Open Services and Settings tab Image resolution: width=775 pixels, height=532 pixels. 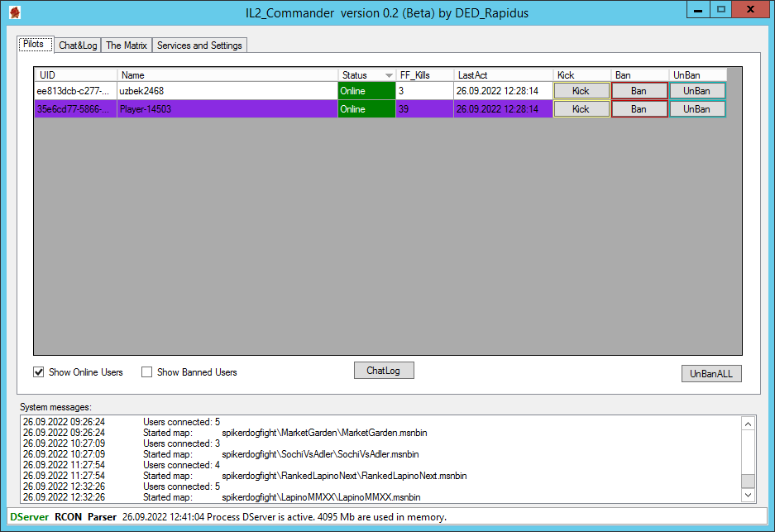(199, 46)
